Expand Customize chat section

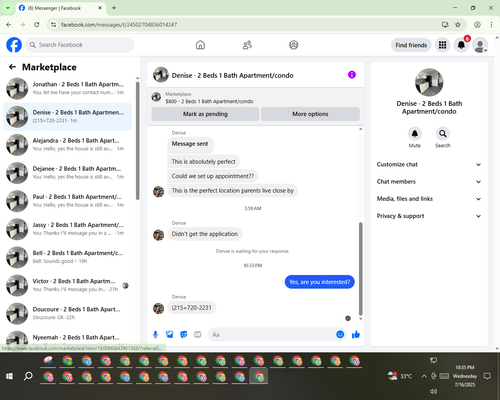pos(429,164)
